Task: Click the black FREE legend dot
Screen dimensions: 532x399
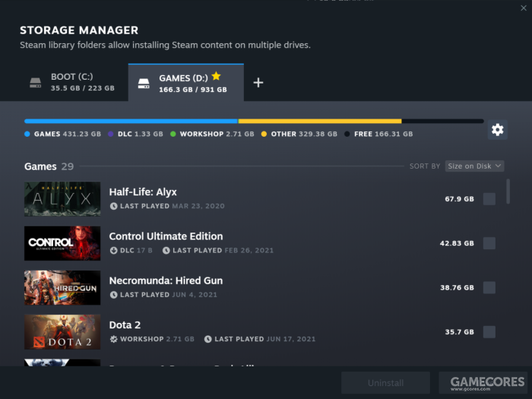Action: tap(347, 134)
